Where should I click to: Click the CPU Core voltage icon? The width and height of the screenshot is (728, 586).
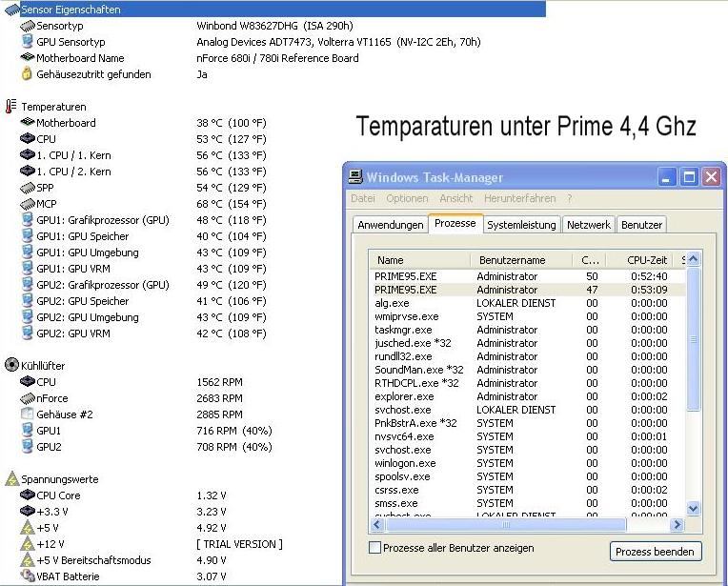coord(28,495)
